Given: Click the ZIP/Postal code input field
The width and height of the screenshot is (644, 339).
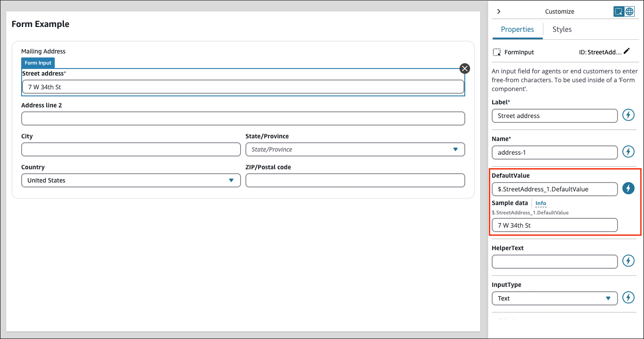Looking at the screenshot, I should tap(355, 180).
